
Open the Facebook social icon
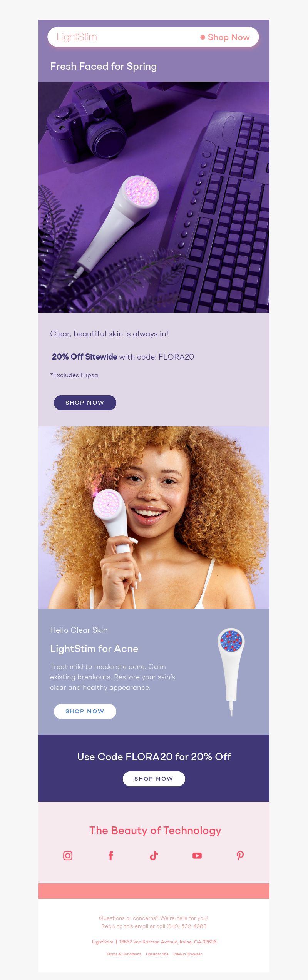pos(111,855)
